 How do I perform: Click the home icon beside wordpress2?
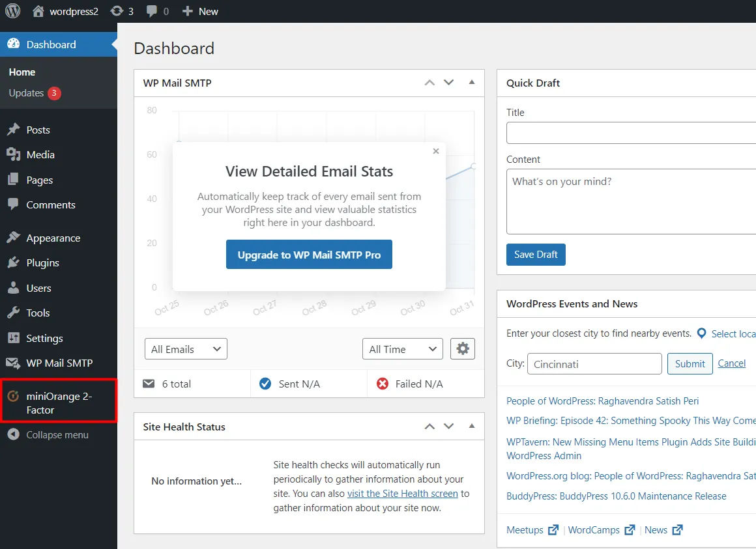tap(38, 11)
